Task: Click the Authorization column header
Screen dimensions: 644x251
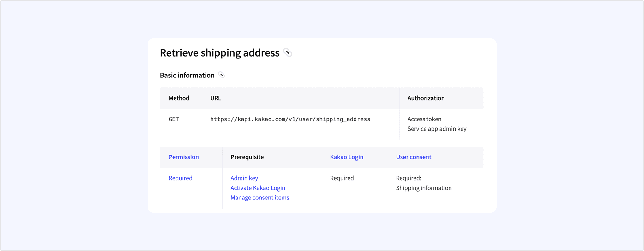Action: click(426, 98)
